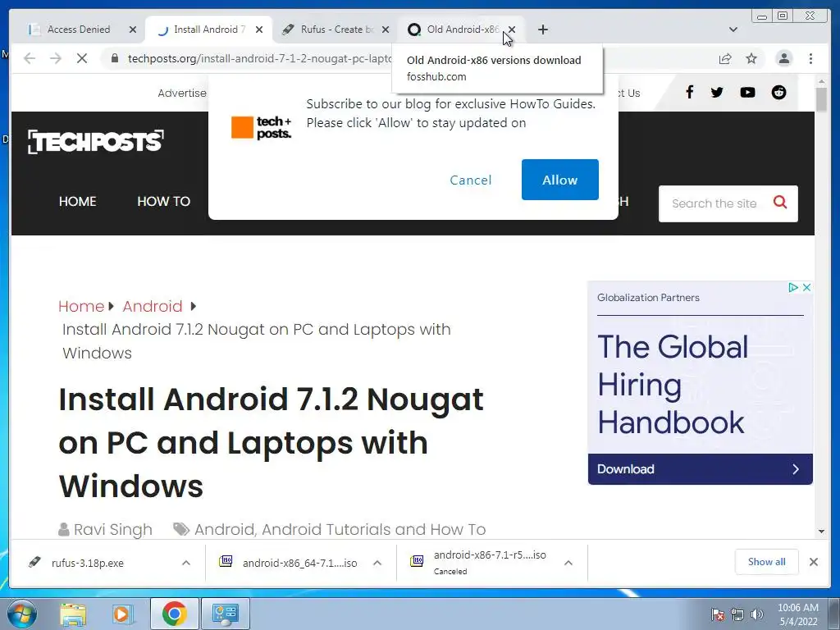
Task: Click the red search magnifier icon
Action: [780, 202]
